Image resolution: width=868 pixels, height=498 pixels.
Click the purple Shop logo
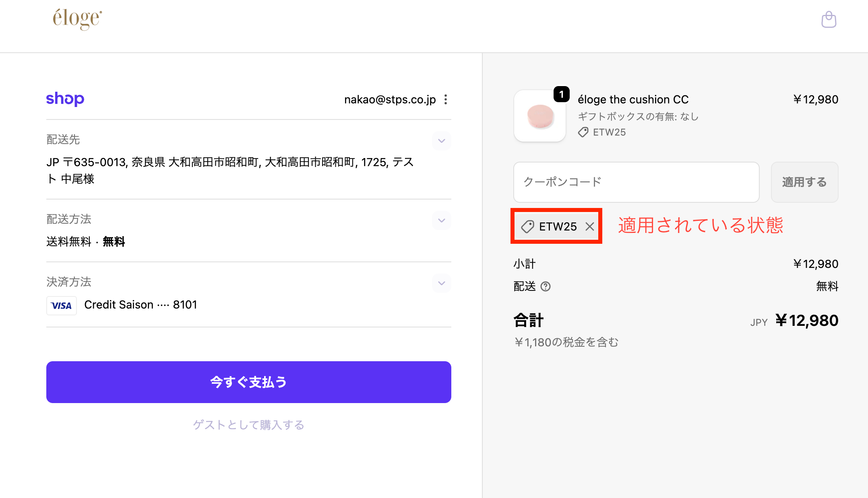coord(65,99)
